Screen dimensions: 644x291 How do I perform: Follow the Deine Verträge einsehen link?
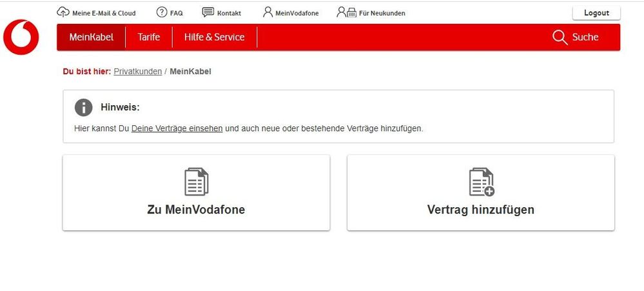coord(177,128)
